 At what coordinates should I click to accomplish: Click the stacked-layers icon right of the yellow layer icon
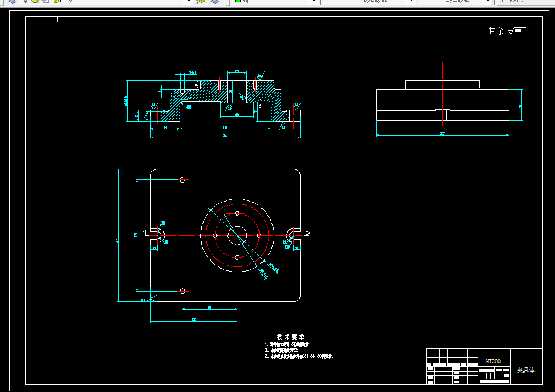(214, 1)
